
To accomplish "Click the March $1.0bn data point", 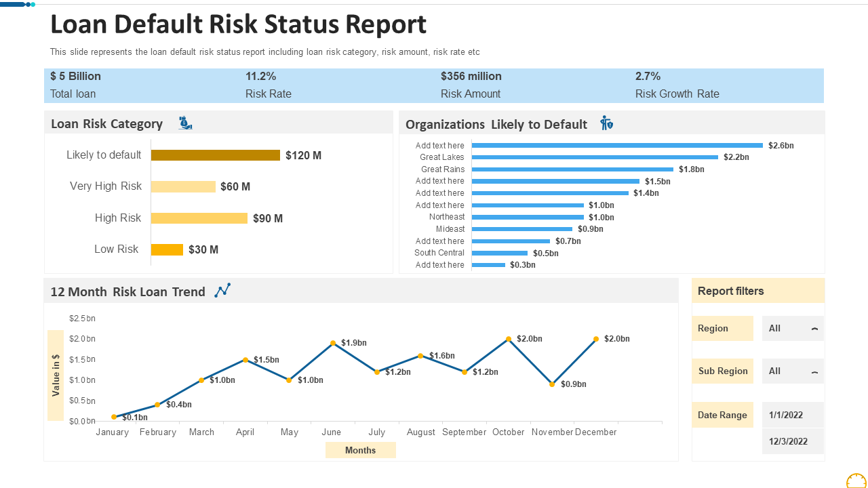I will coord(201,380).
